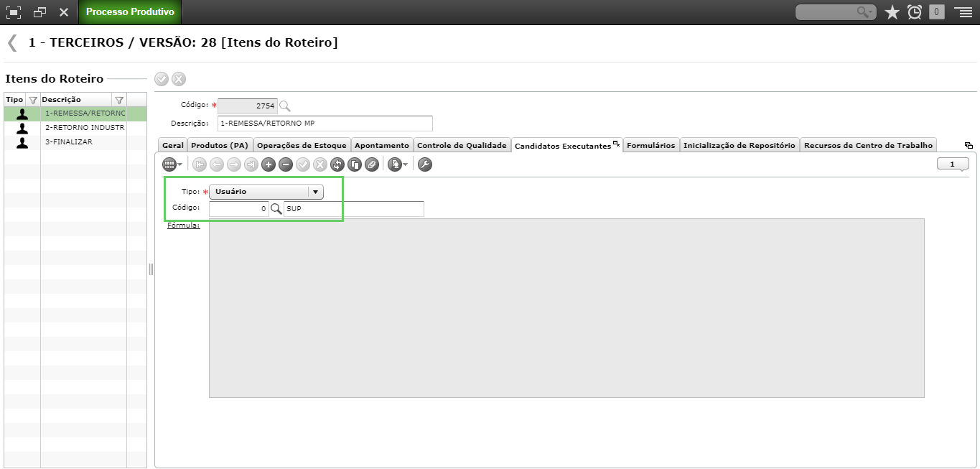Open Operações de Estoque tab
Image resolution: width=980 pixels, height=469 pixels.
point(302,145)
